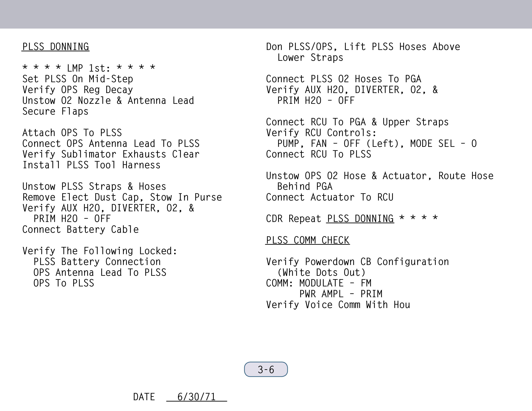The image size is (532, 411).
Task: Open the PLSS COMM CHECK heading link
Action: coord(307,240)
